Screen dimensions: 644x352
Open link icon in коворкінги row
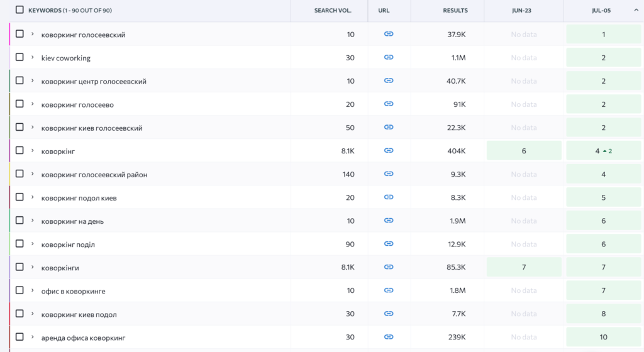pos(389,267)
